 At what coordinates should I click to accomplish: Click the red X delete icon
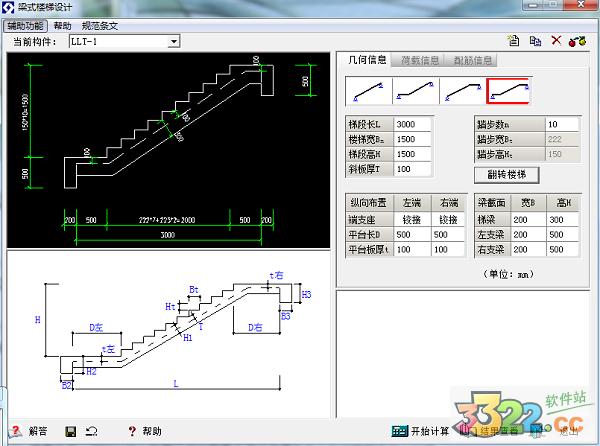click(556, 40)
